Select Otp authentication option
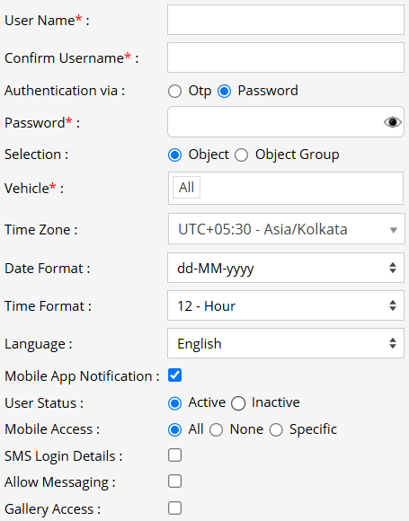The height and width of the screenshot is (521, 409). [175, 91]
